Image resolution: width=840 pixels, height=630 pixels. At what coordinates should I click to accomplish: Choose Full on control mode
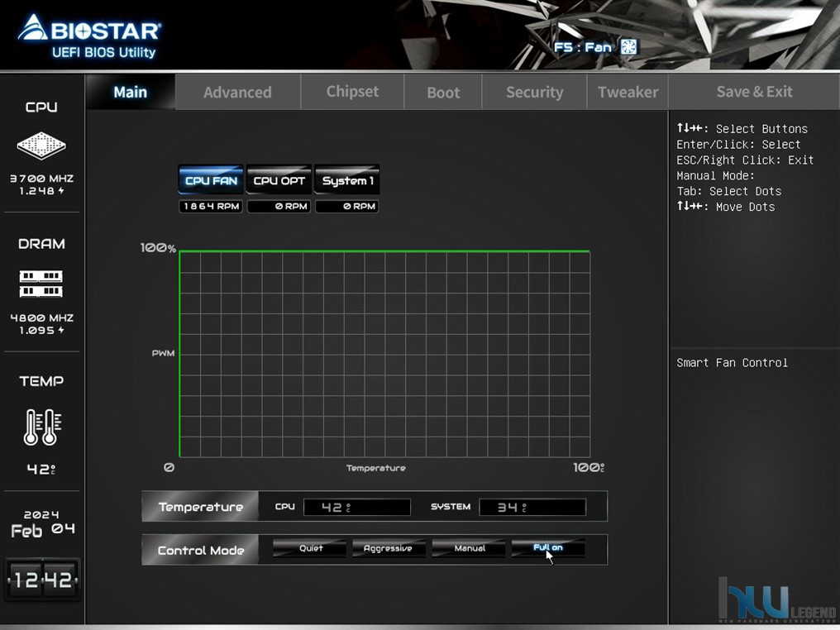[x=548, y=547]
